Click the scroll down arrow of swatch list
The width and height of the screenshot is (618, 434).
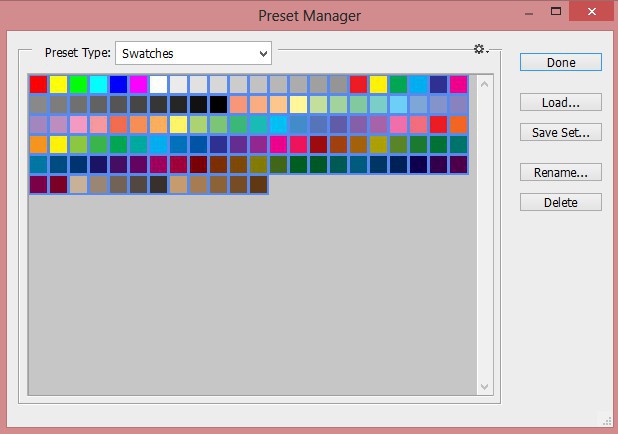point(485,387)
